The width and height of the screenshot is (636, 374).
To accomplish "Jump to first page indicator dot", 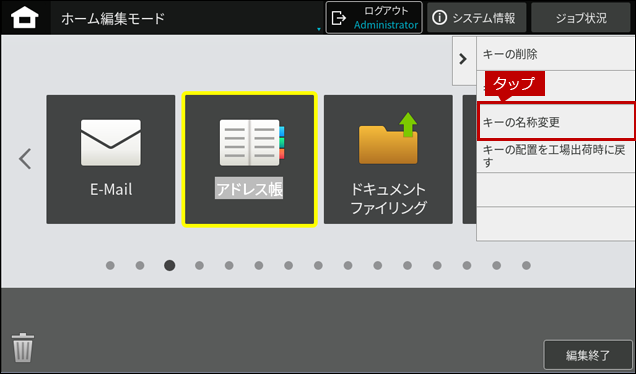I will tap(110, 265).
